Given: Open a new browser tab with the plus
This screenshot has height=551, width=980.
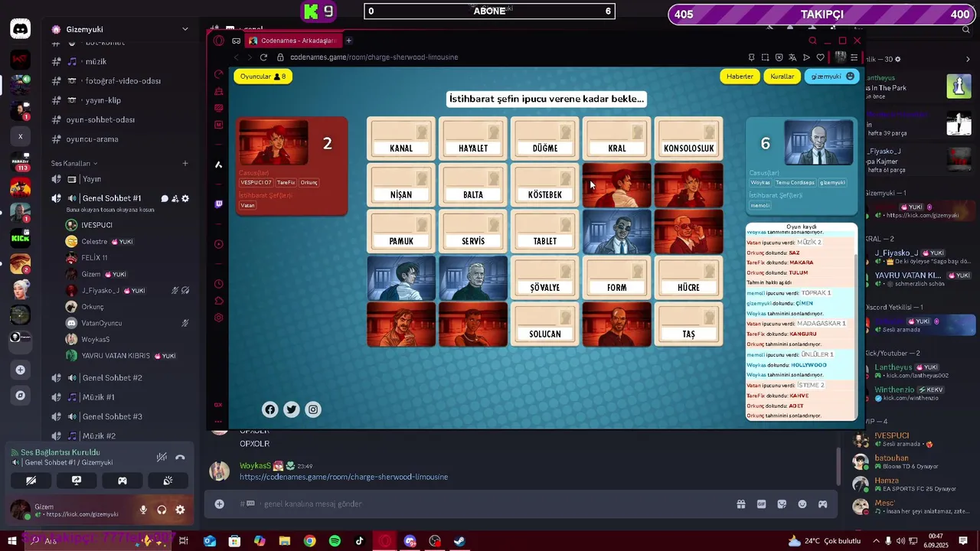Looking at the screenshot, I should tap(348, 41).
